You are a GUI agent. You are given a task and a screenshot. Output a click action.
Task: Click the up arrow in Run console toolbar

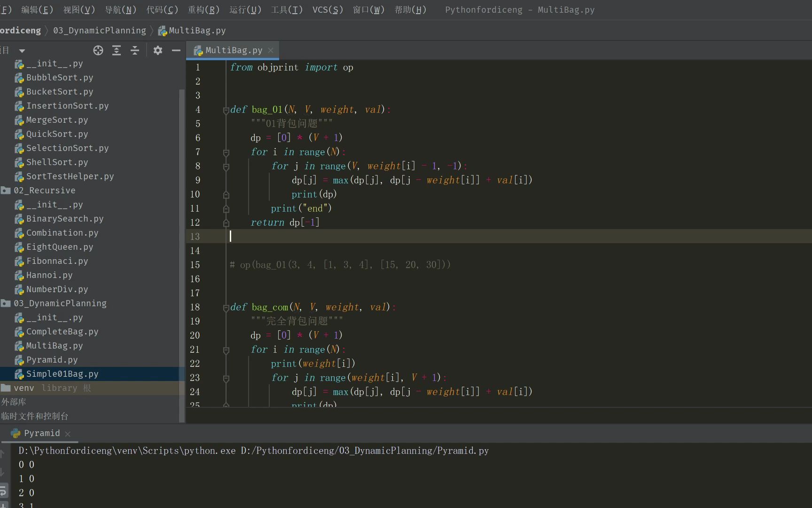tap(4, 454)
